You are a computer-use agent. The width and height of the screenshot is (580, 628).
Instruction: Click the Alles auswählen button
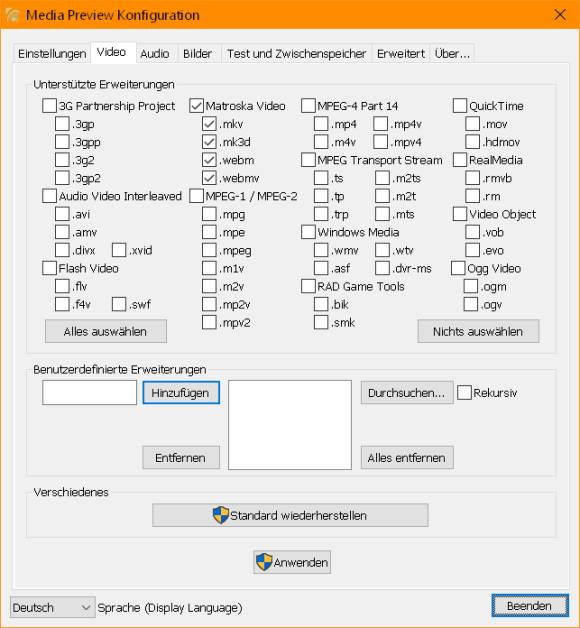106,331
